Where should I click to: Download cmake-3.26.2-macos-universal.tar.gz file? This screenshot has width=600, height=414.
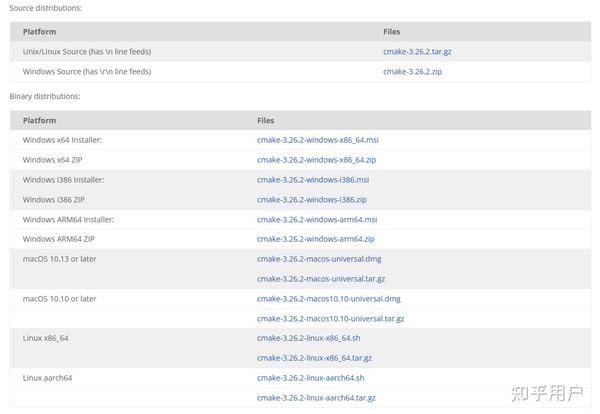click(321, 279)
